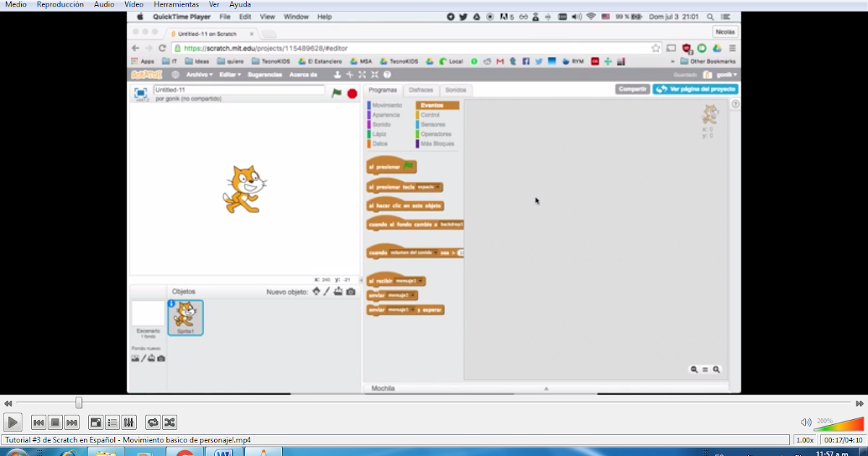The height and width of the screenshot is (456, 868).
Task: Click the paintbrush icon to draw a new sprite
Action: 326,291
